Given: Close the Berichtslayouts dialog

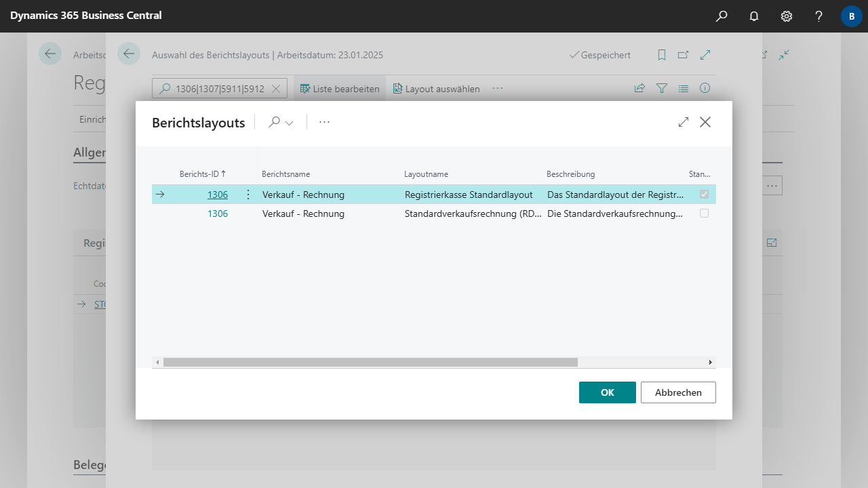Looking at the screenshot, I should click(705, 122).
